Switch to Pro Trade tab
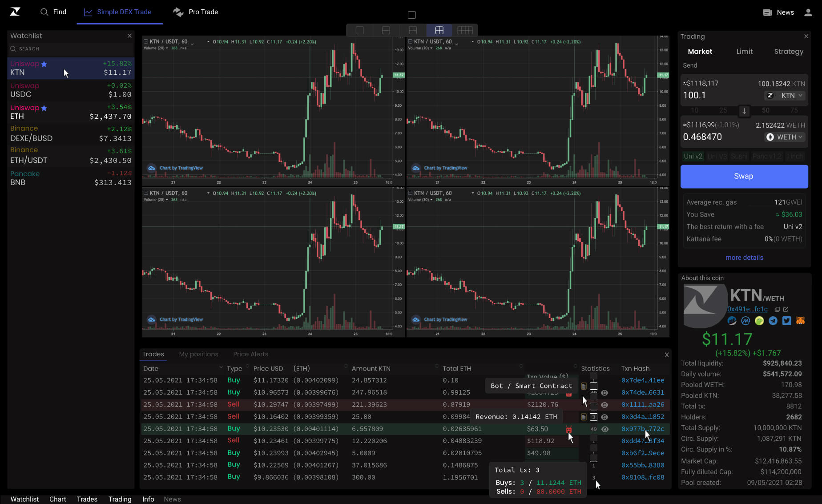Screen dimensions: 822x504 point(196,12)
